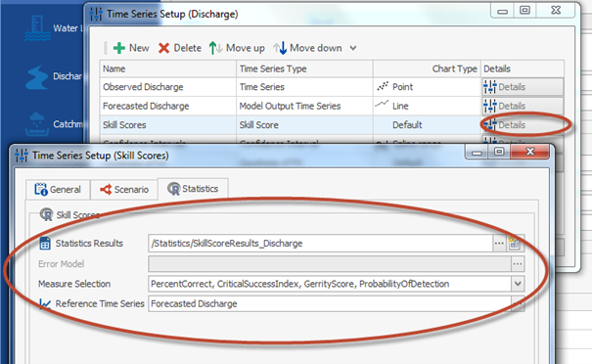Image resolution: width=592 pixels, height=364 pixels.
Task: Minimize the Skill Scores setup window
Action: [x=477, y=153]
